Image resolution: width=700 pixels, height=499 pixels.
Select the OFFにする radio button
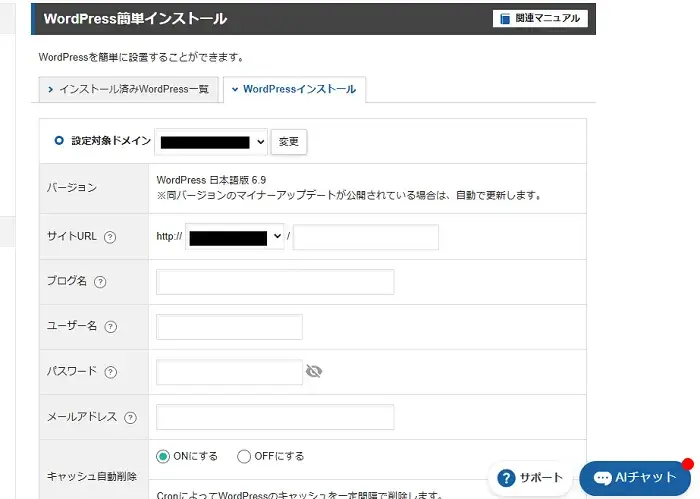[x=244, y=456]
